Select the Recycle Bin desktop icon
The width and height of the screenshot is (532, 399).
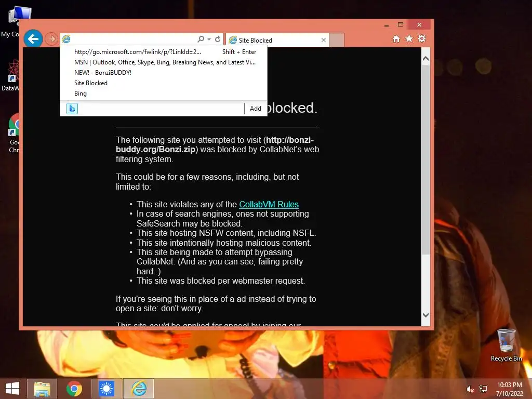506,345
